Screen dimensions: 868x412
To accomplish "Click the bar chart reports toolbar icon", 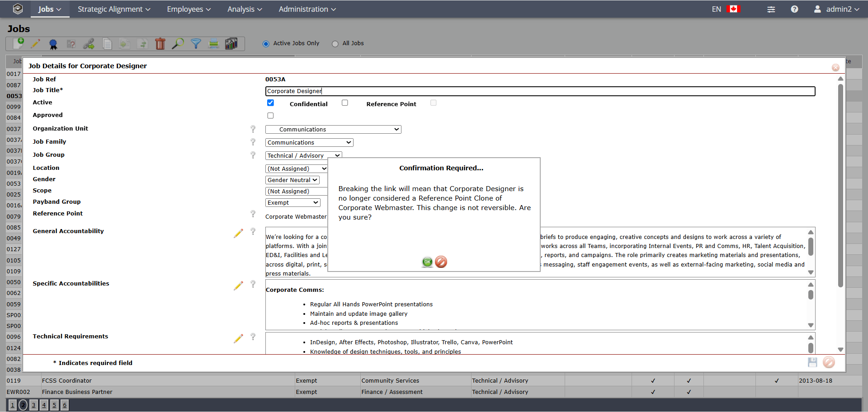I will 231,43.
